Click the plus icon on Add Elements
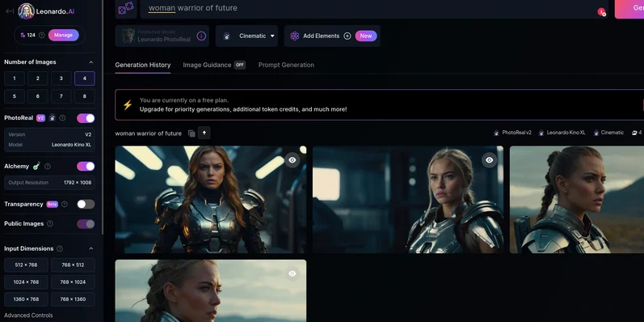 click(x=347, y=36)
